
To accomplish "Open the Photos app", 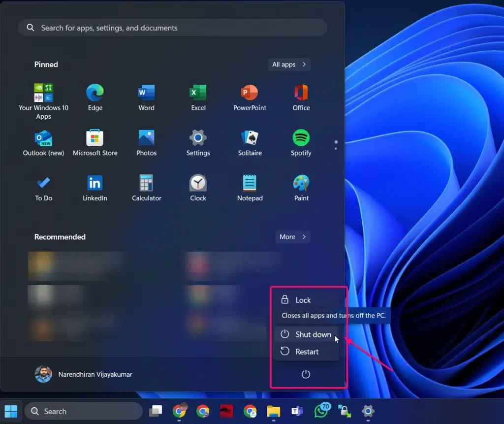I will [x=146, y=142].
